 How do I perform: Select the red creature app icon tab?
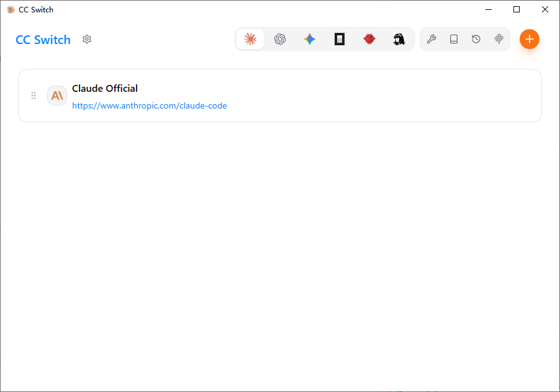coord(369,39)
